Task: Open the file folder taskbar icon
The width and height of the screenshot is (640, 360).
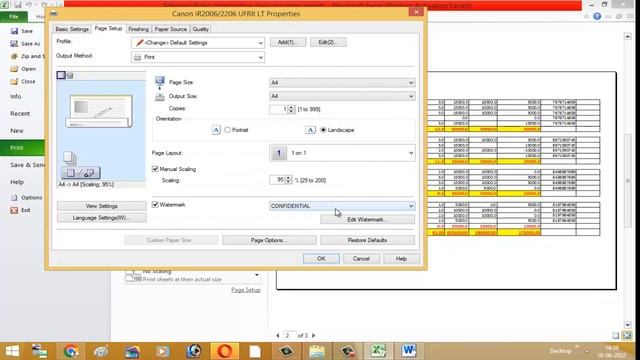Action: point(317,351)
